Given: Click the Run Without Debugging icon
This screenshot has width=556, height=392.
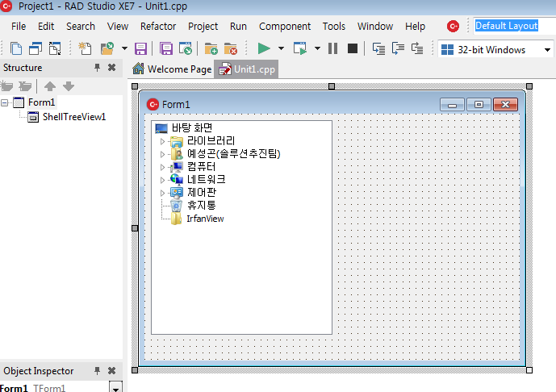Looking at the screenshot, I should [300, 49].
